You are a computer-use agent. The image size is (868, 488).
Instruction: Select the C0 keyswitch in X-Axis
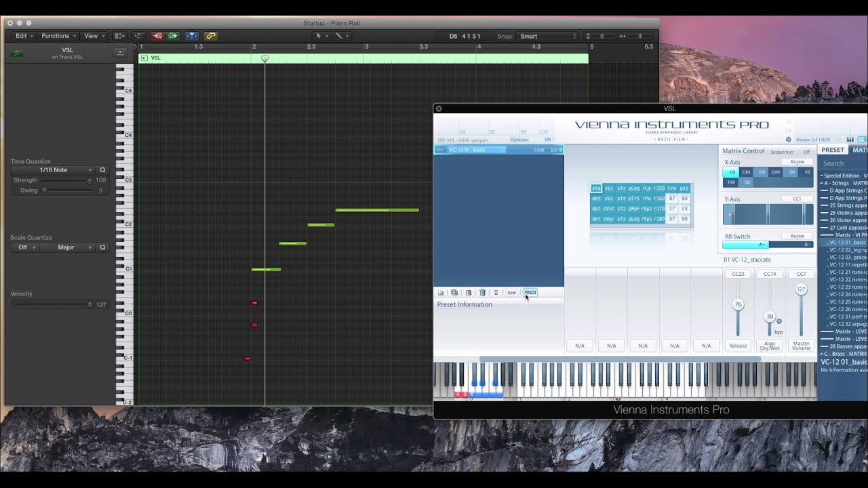click(731, 172)
